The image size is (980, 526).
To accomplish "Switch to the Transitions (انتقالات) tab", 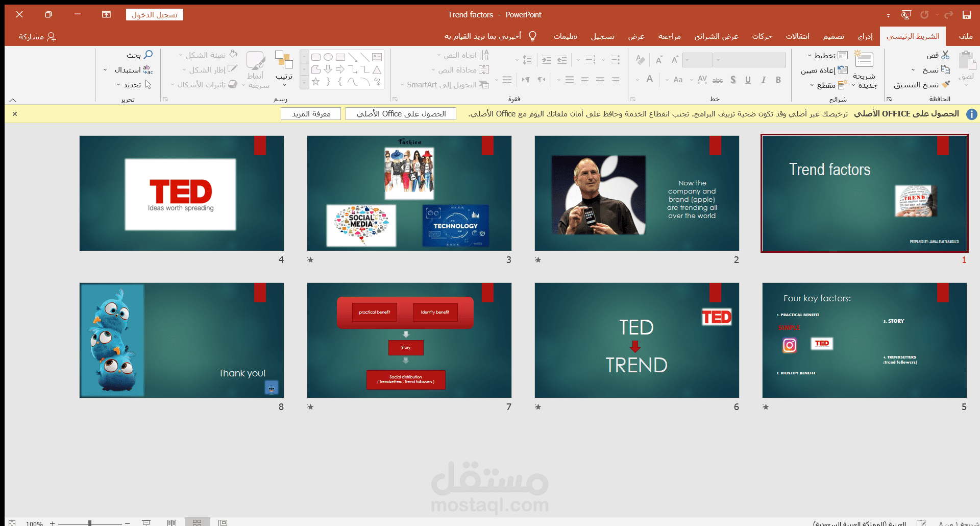I will click(x=797, y=36).
